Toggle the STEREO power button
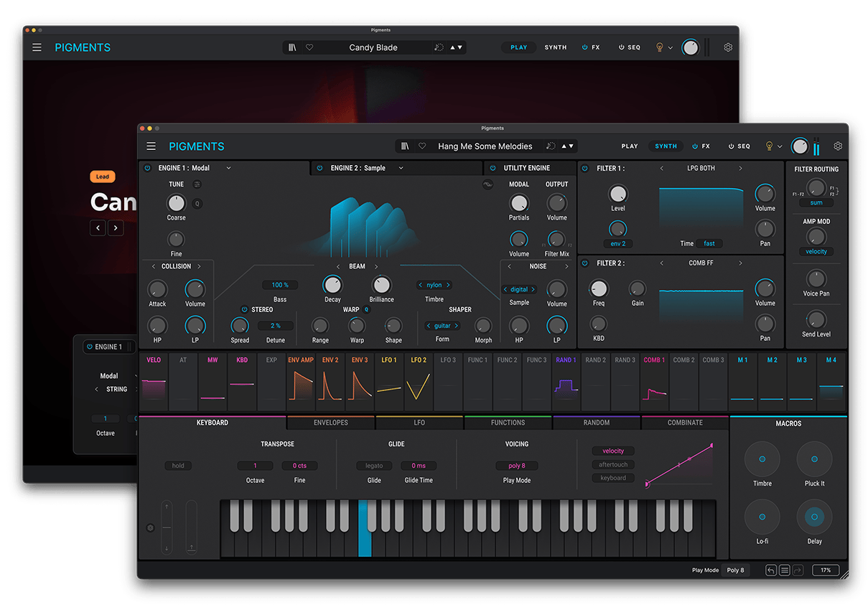Image resolution: width=868 pixels, height=605 pixels. [x=244, y=310]
